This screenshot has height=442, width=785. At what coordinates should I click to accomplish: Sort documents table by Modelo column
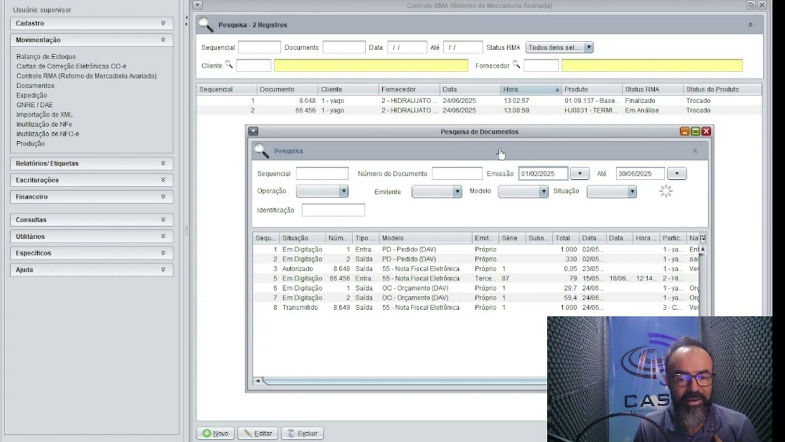425,238
